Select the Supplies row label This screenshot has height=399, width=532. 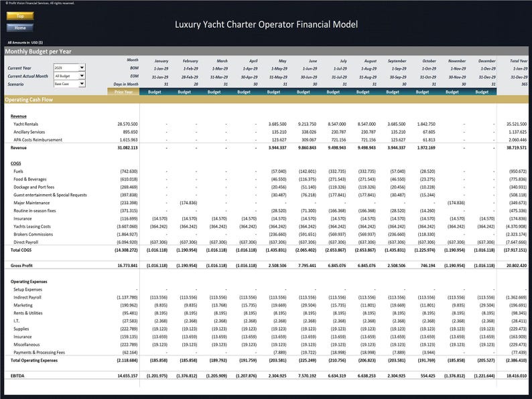coord(21,329)
